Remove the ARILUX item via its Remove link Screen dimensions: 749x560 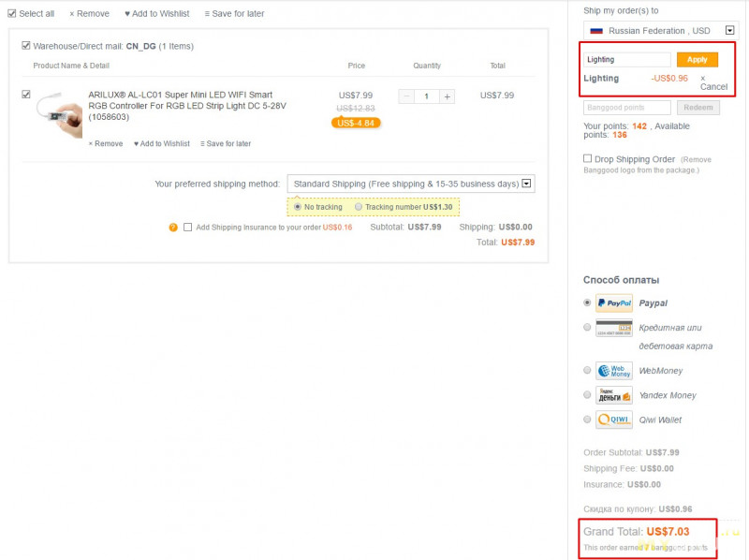click(106, 143)
